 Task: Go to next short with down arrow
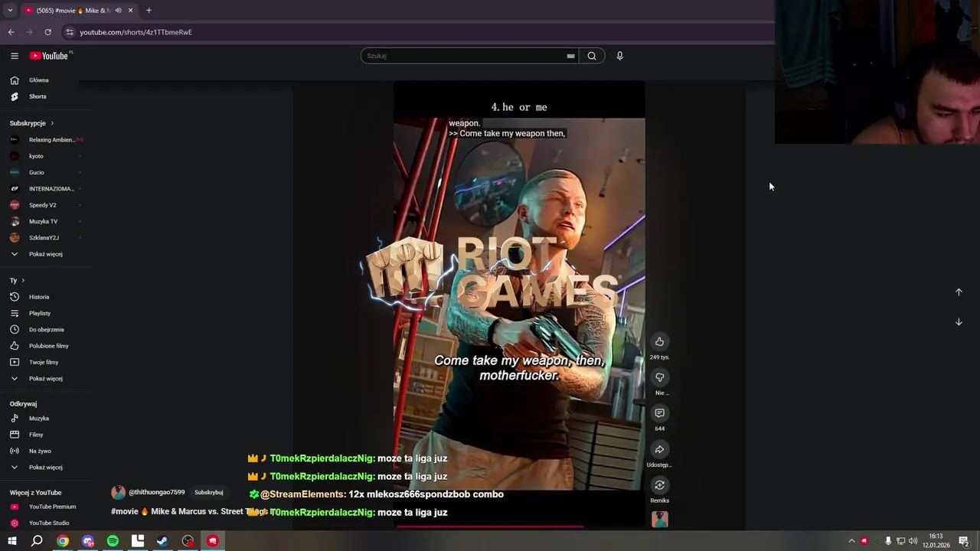[x=959, y=322]
